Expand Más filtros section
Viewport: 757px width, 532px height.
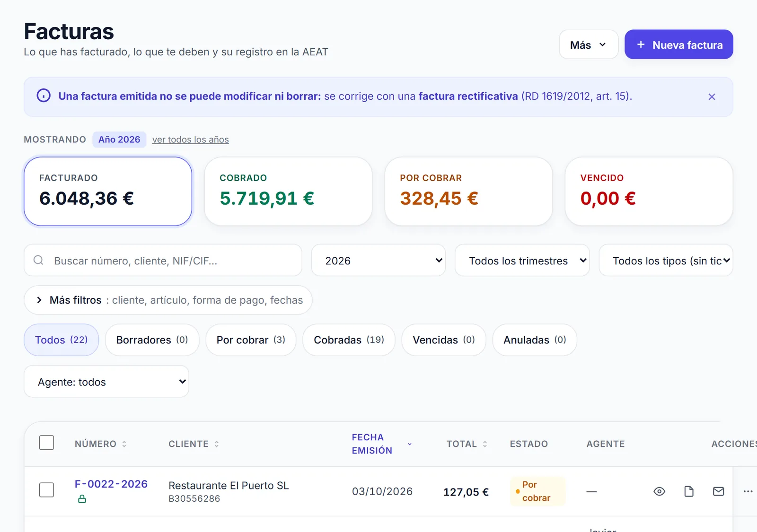(168, 300)
